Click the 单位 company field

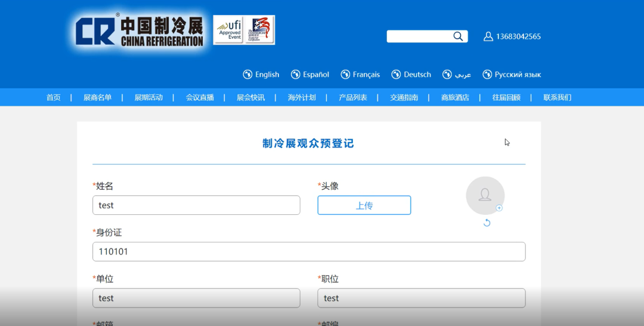tap(196, 298)
